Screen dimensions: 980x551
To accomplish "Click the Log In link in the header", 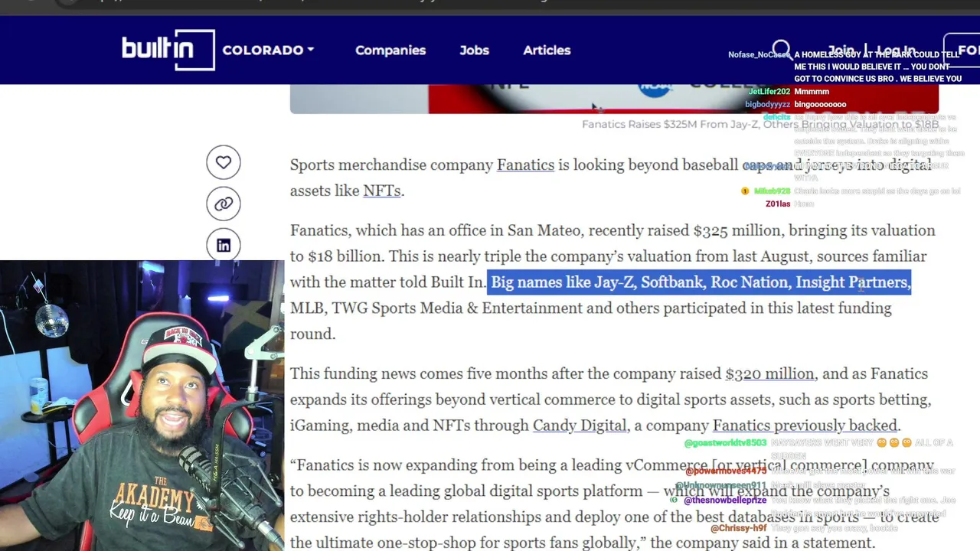I will (x=896, y=51).
